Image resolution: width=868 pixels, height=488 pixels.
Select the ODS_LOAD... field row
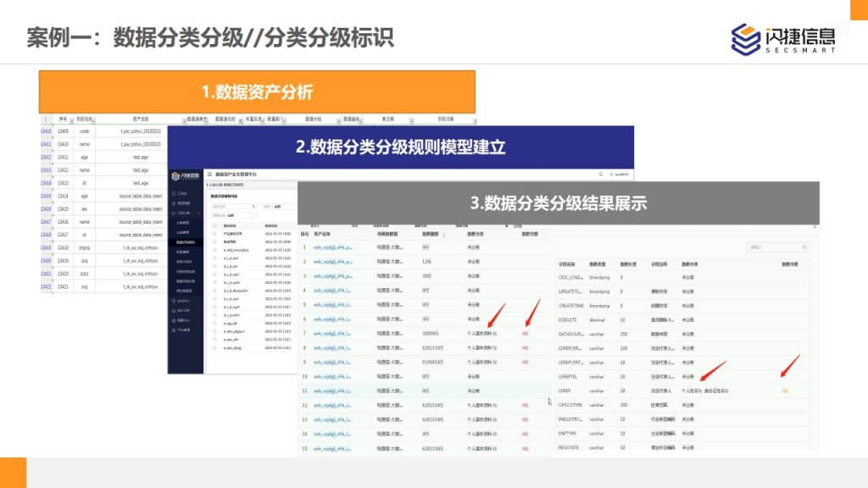[x=683, y=277]
